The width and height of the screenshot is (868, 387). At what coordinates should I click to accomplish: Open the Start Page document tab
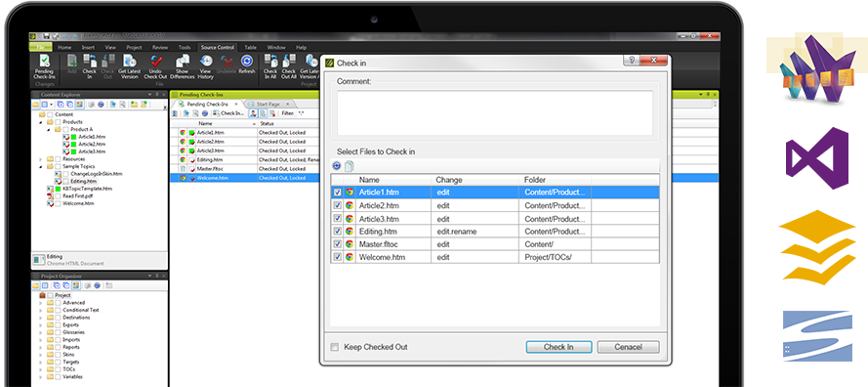[269, 105]
